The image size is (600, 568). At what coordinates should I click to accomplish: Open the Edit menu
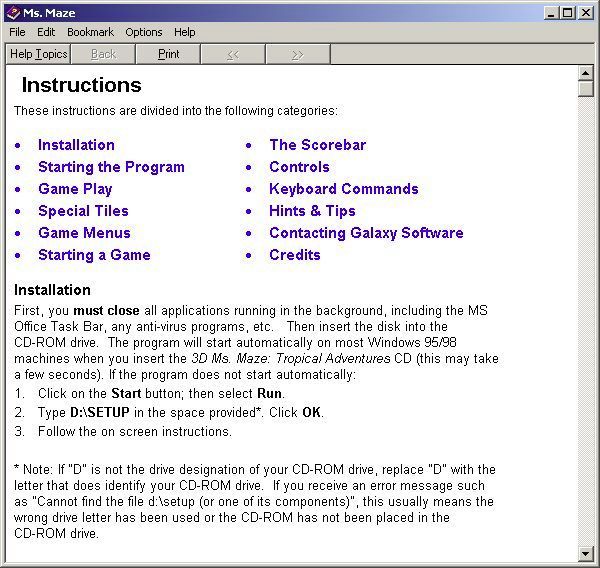click(46, 32)
